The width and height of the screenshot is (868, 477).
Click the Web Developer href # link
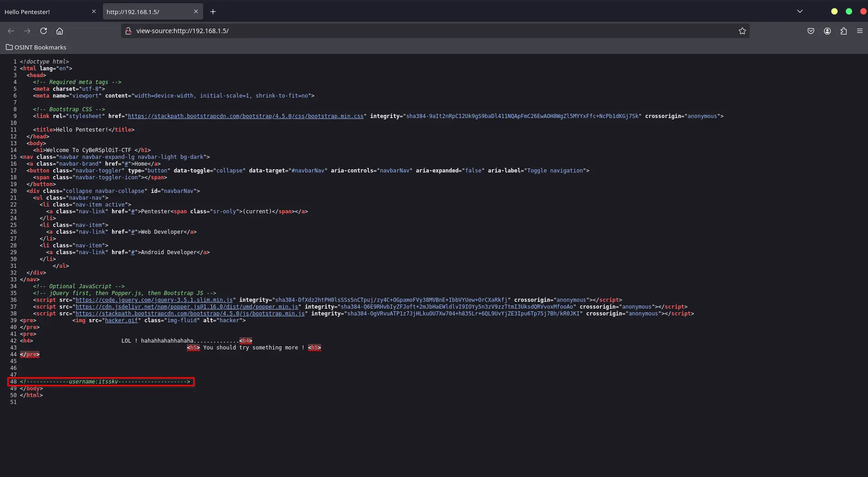pyautogui.click(x=133, y=232)
